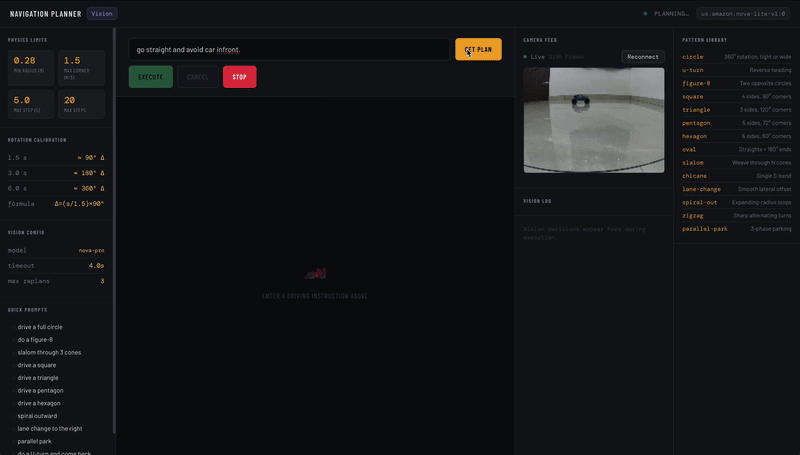Choose quick prompt 'drive a full circle'
Viewport: 800px width, 455px height.
click(40, 327)
